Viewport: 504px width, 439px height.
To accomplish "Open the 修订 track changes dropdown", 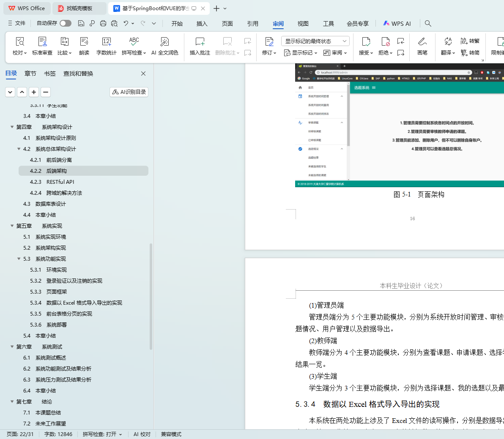I will click(269, 53).
